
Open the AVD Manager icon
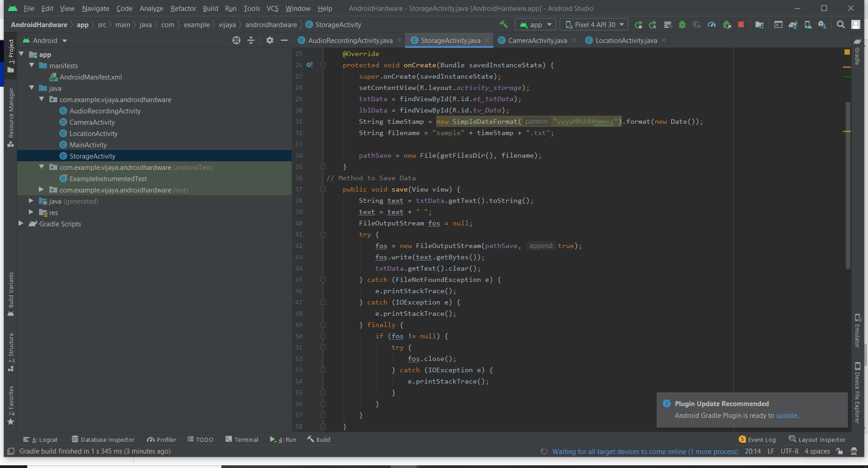pyautogui.click(x=807, y=25)
